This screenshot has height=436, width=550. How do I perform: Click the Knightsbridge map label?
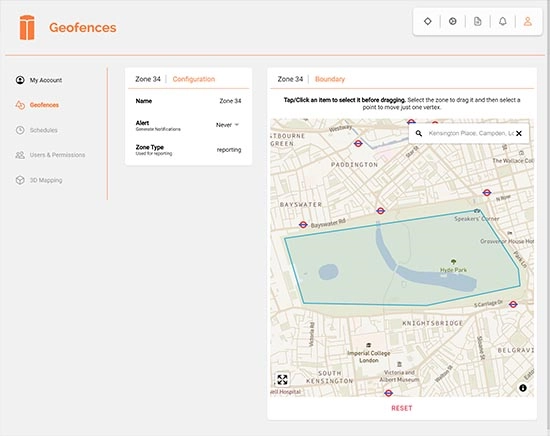coord(432,323)
